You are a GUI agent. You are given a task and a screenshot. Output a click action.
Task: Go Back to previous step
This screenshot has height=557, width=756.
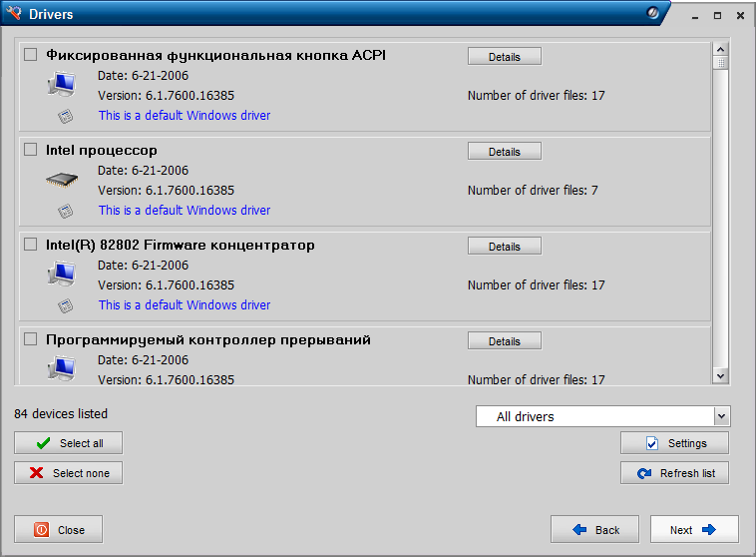click(x=595, y=529)
